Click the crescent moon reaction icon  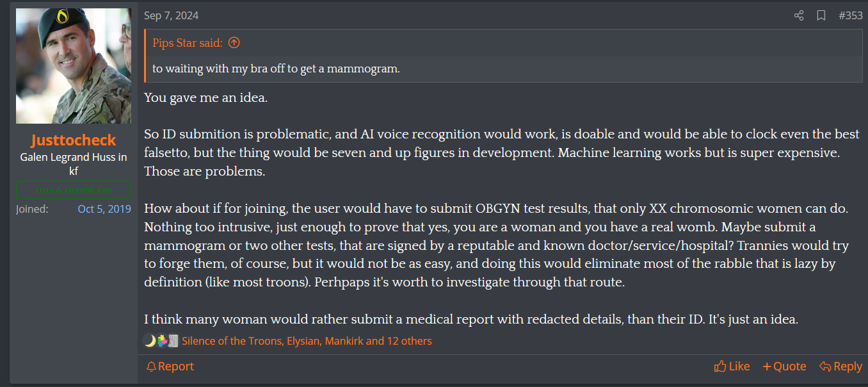click(x=150, y=341)
